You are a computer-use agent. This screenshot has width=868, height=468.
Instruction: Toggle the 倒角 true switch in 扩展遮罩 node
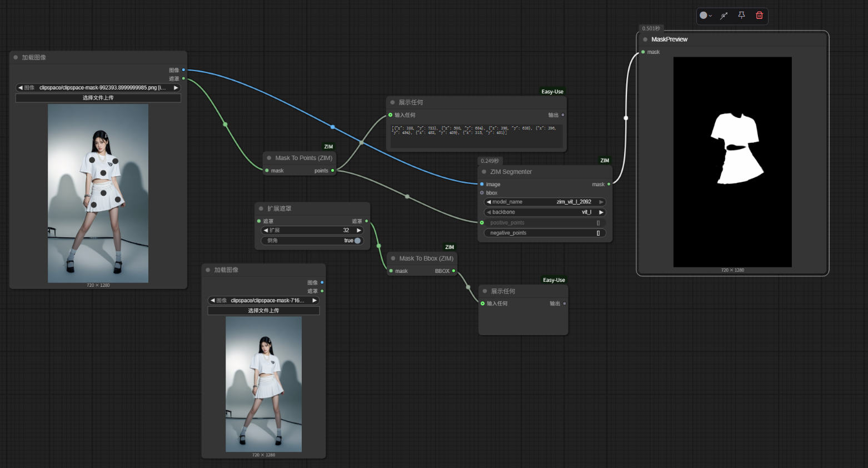357,241
